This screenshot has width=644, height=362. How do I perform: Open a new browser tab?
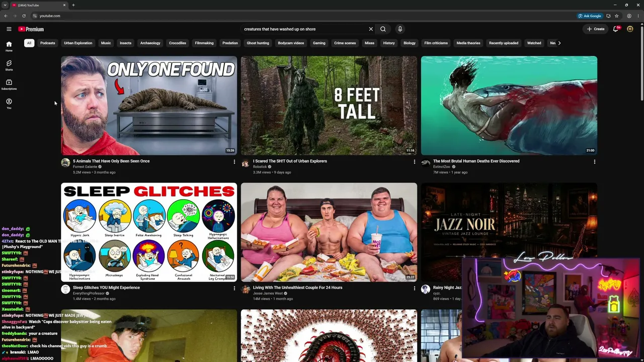(x=73, y=5)
